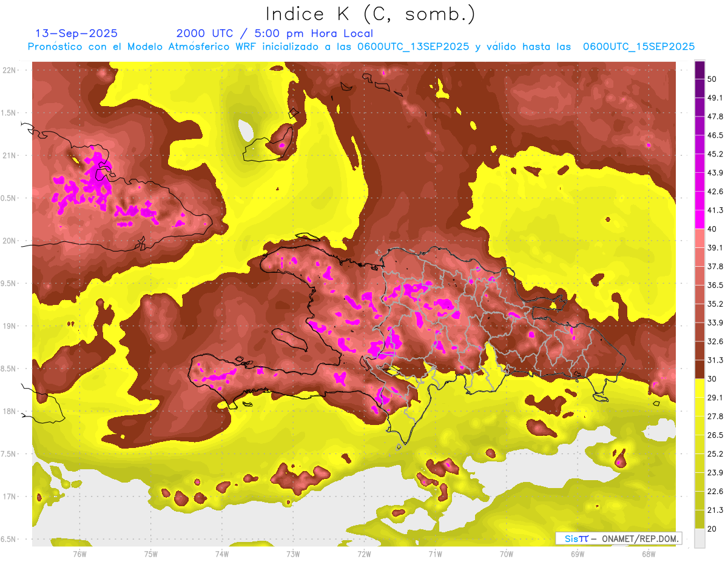
Task: Select the "71W" longitude label
Action: [x=435, y=554]
